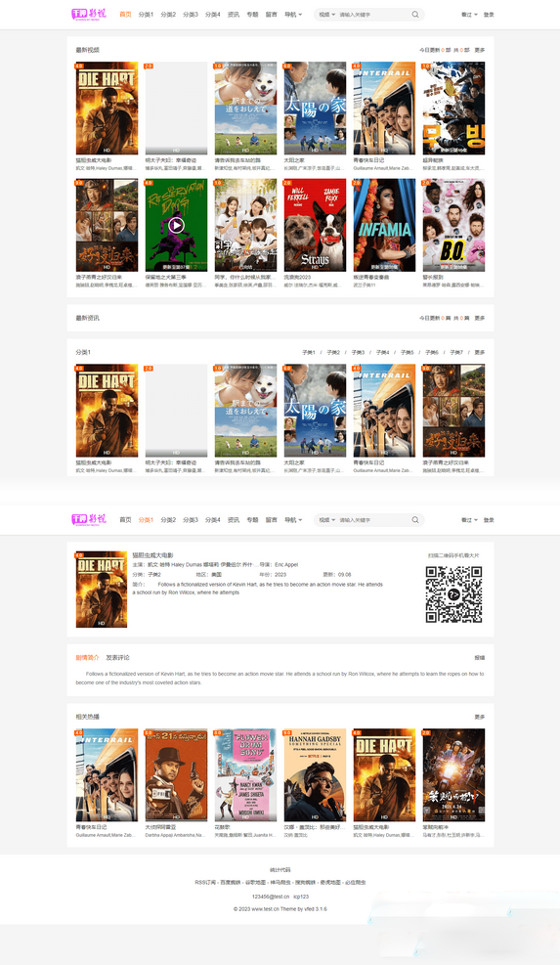Click the 子类3 subcategory link
The height and width of the screenshot is (965, 560).
coord(358,353)
